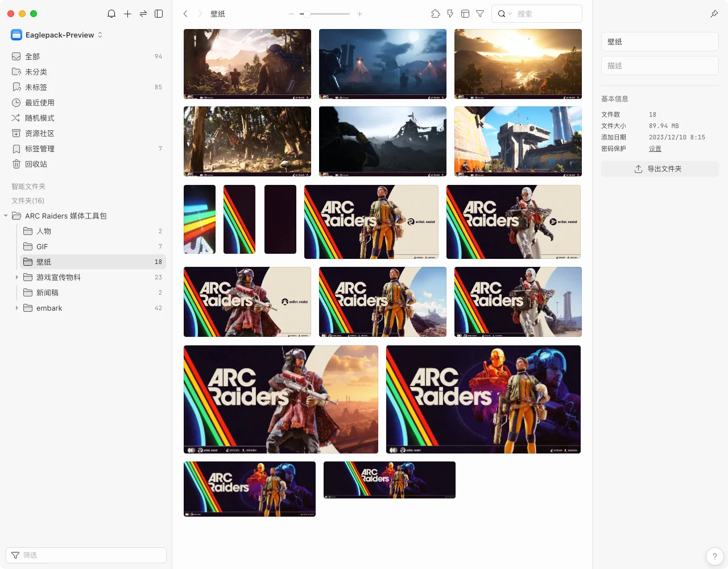Open the night moonlit scene thumbnail
The width and height of the screenshot is (728, 569).
click(383, 64)
